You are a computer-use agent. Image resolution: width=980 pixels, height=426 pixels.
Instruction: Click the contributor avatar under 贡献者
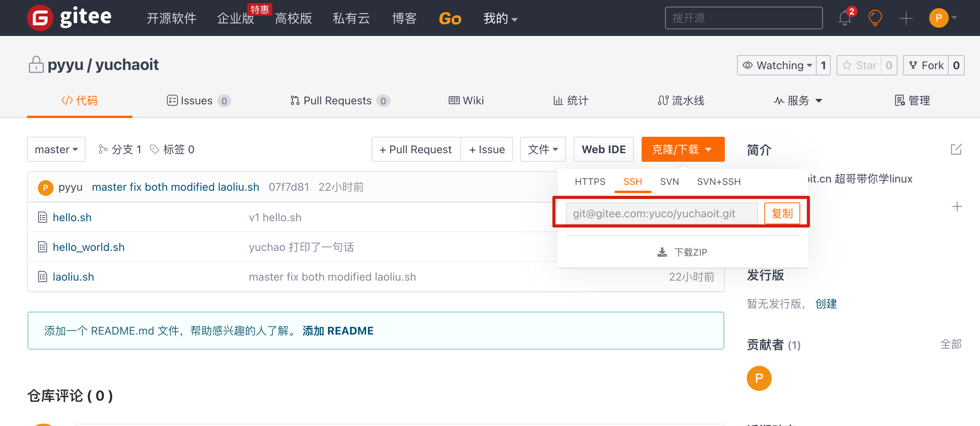coord(759,378)
